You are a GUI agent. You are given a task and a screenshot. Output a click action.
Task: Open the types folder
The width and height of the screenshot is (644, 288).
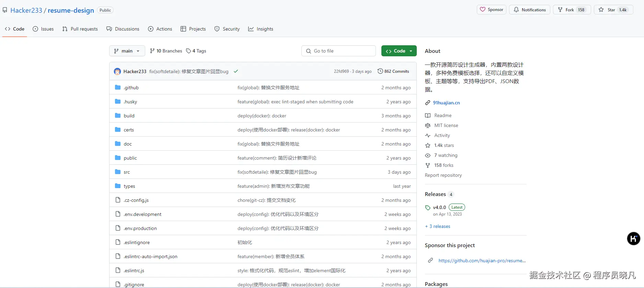pyautogui.click(x=129, y=186)
